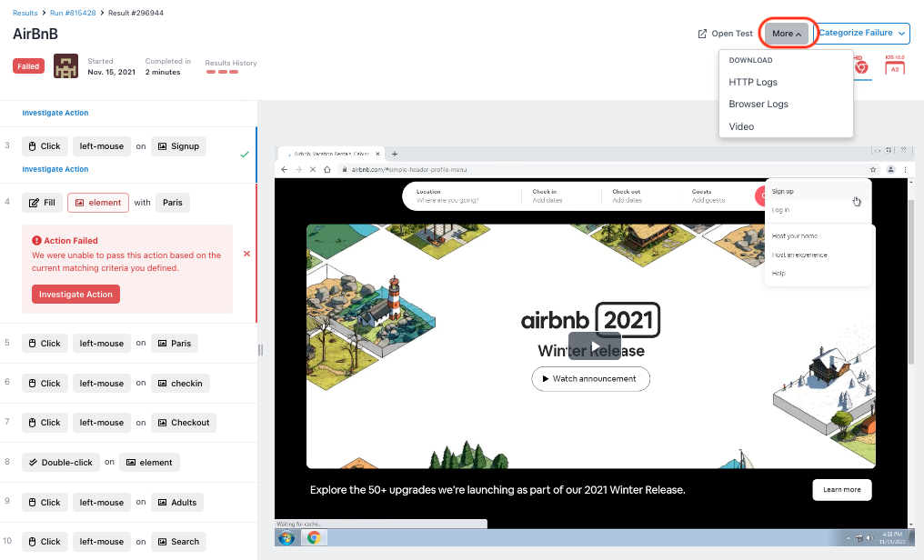Click the browser stop-loading X icon

[313, 170]
